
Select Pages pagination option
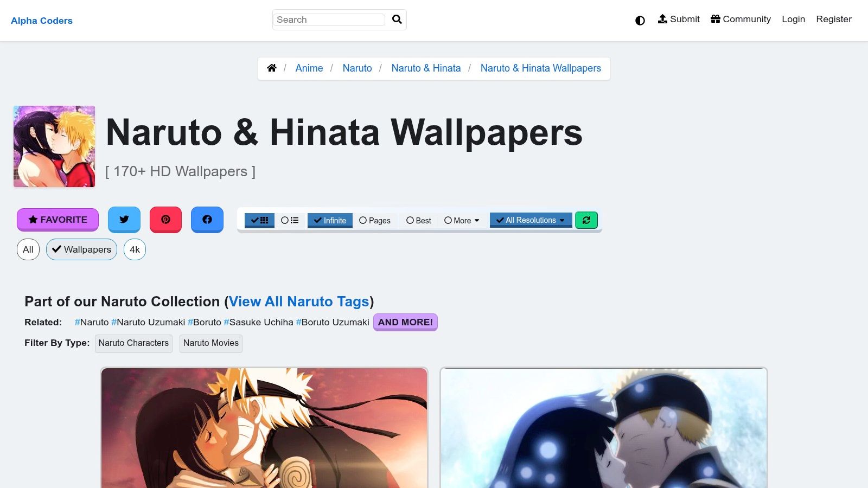tap(375, 220)
